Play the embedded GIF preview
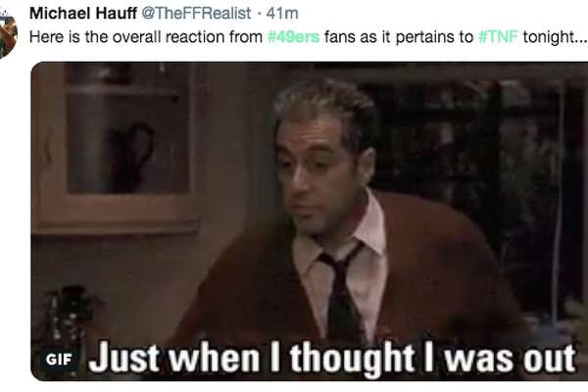 pyautogui.click(x=310, y=221)
